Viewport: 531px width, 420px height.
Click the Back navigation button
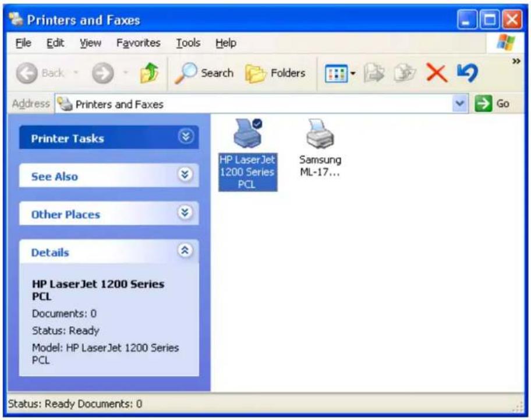click(42, 73)
